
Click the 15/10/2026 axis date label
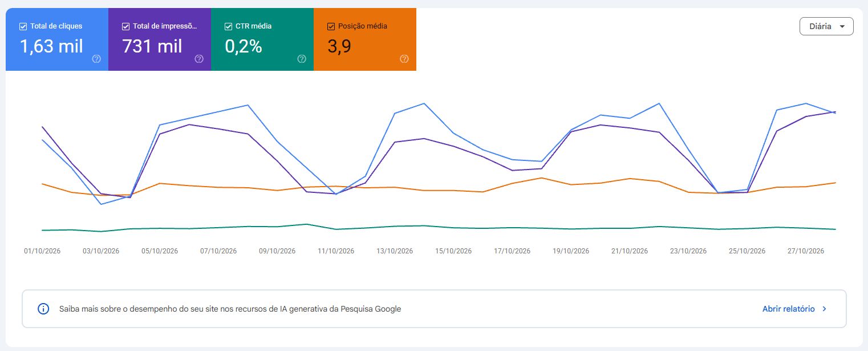453,251
